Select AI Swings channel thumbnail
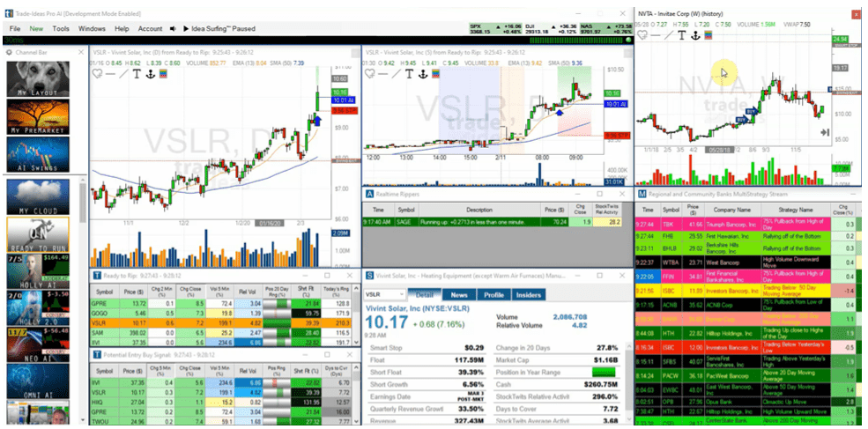Viewport: 868px width, 429px height. 38,154
